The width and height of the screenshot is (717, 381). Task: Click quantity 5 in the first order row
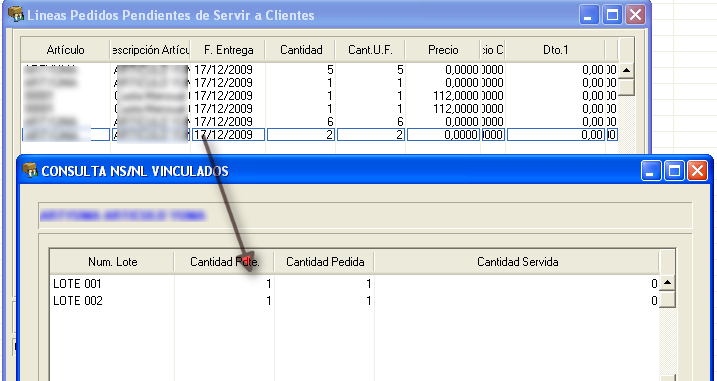(x=300, y=70)
